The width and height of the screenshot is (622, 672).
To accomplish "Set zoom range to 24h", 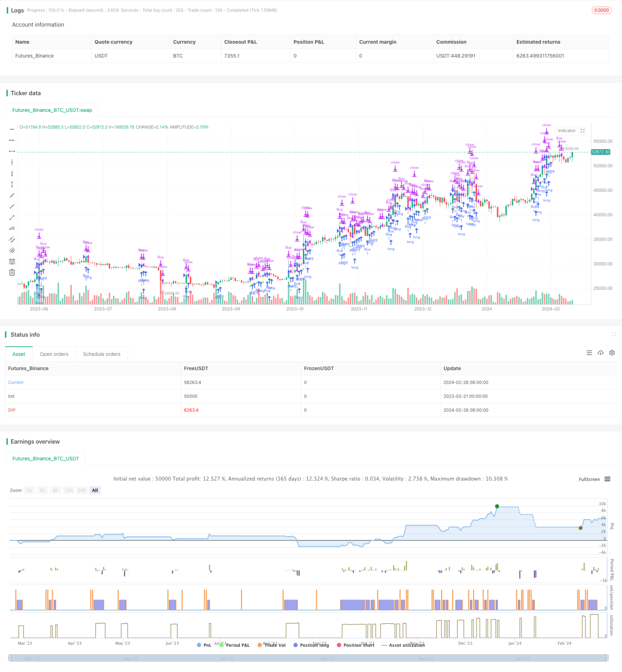I will [x=82, y=490].
